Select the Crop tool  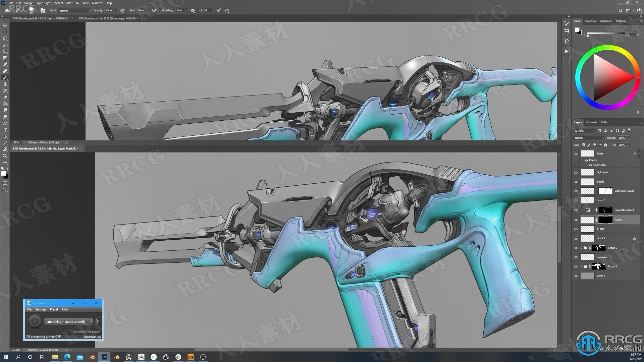coord(5,51)
